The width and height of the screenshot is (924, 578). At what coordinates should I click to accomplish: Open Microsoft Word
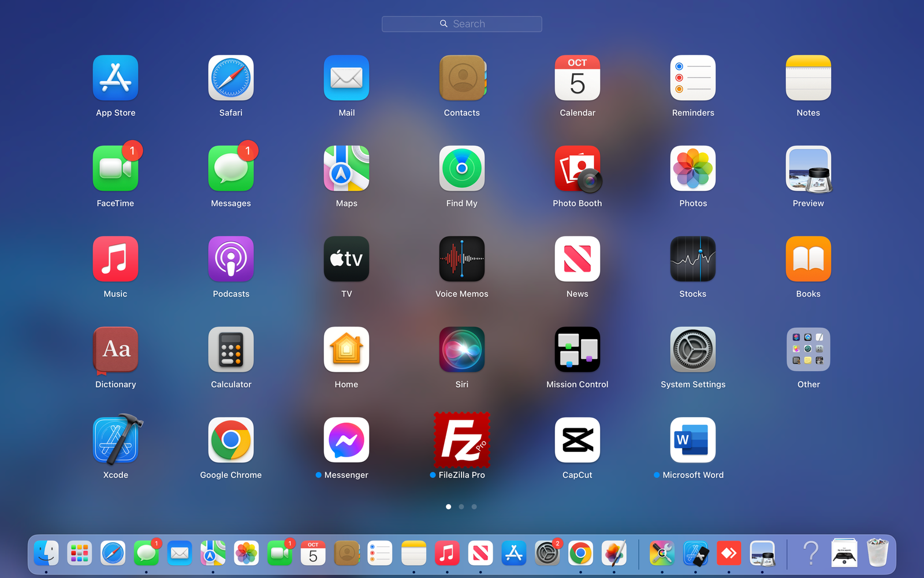(x=693, y=440)
